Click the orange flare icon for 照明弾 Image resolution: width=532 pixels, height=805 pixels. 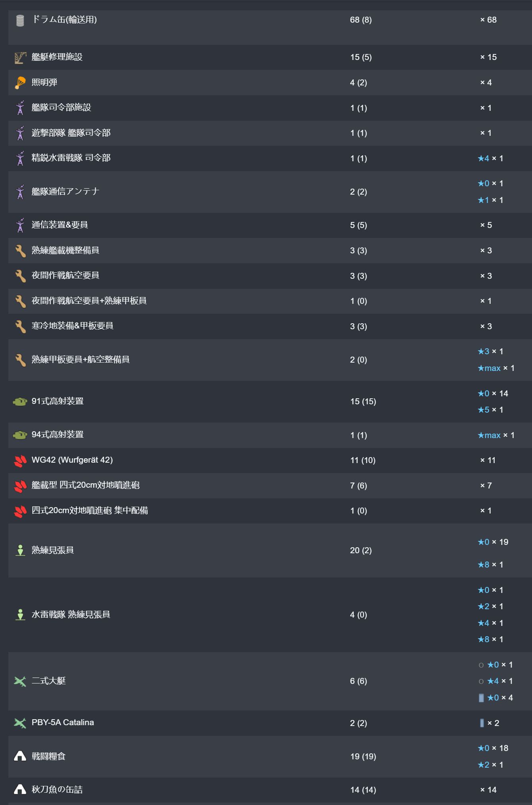point(20,83)
